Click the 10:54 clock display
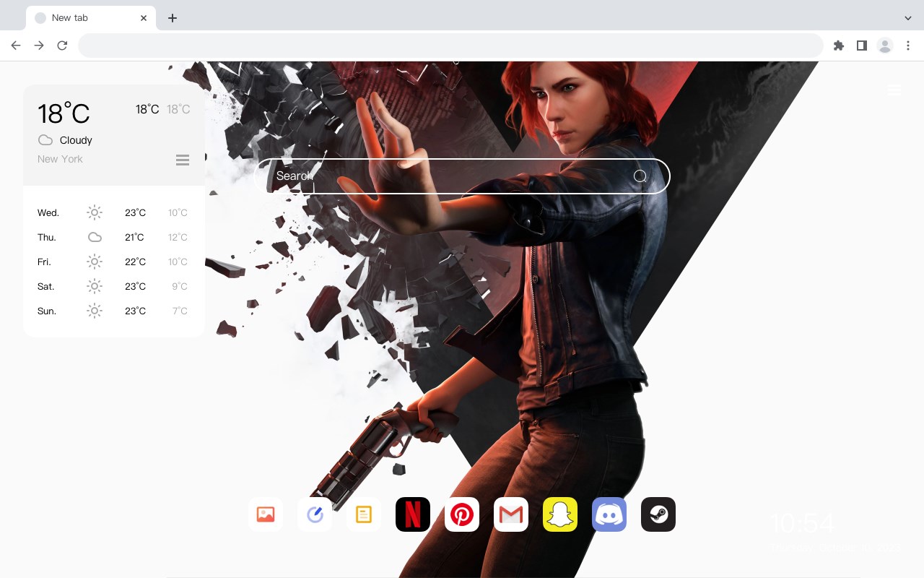 click(802, 522)
